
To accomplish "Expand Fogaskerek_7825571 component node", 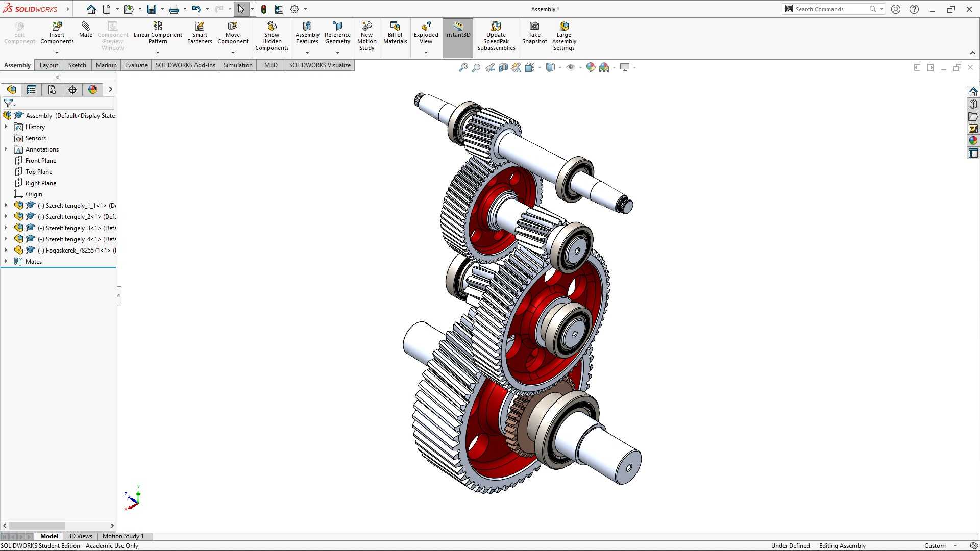I will [x=6, y=250].
